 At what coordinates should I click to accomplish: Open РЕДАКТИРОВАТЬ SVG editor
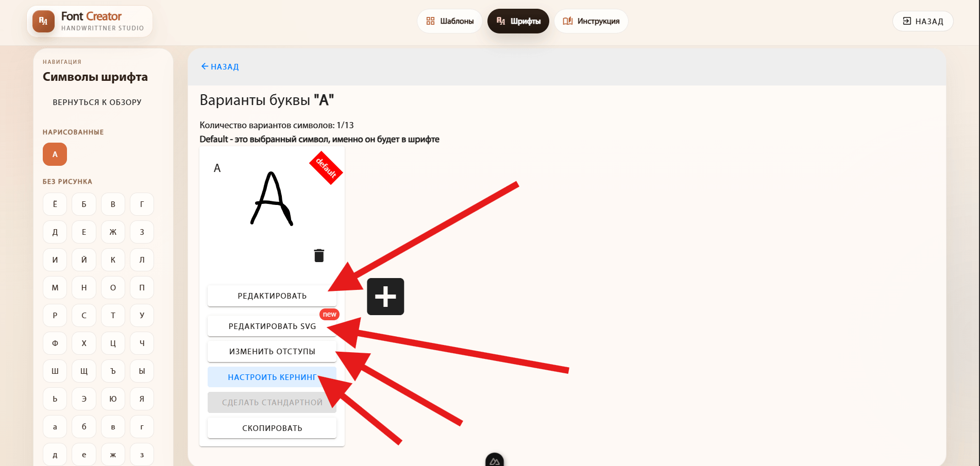(x=272, y=326)
